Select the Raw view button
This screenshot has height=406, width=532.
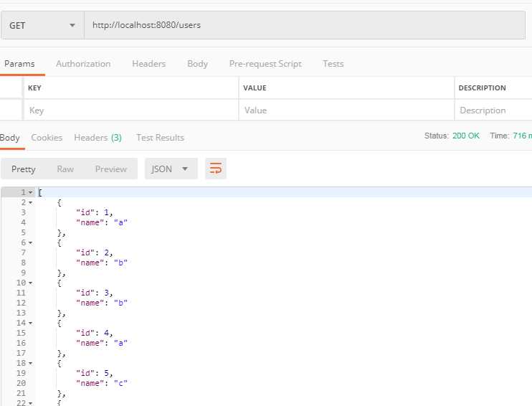65,169
